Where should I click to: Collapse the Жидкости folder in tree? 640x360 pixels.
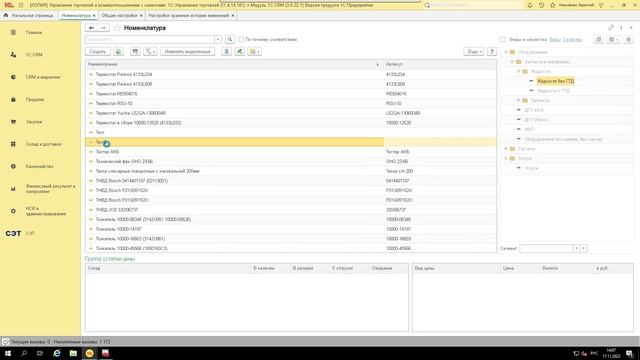pyautogui.click(x=519, y=71)
